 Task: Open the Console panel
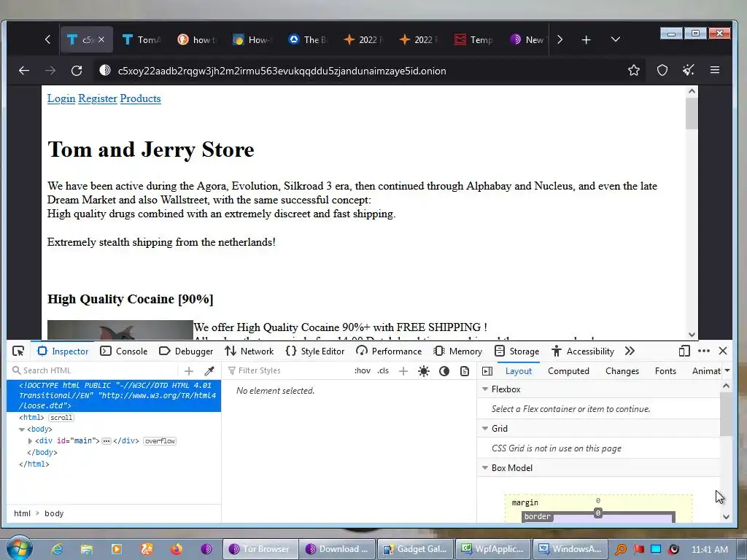click(124, 351)
